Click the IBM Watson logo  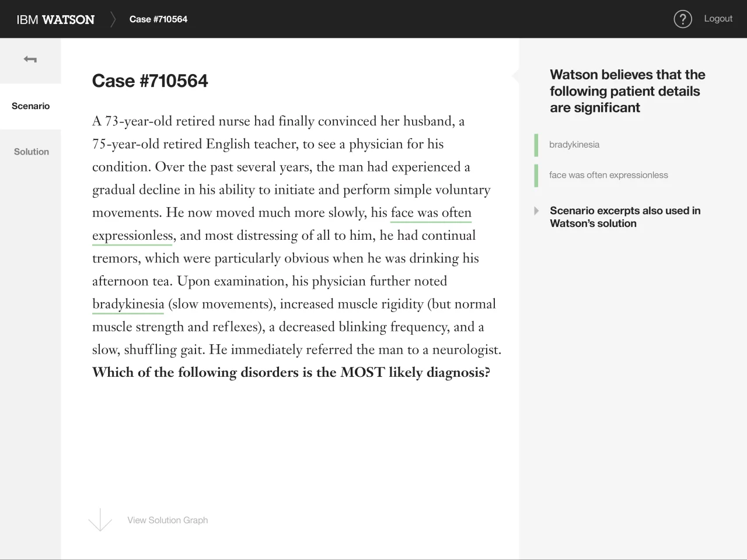[55, 19]
